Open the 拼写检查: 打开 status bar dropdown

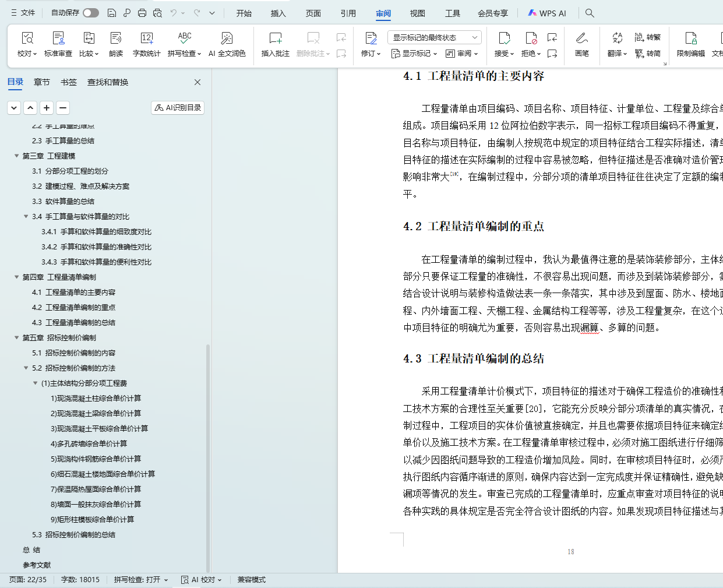pos(141,580)
